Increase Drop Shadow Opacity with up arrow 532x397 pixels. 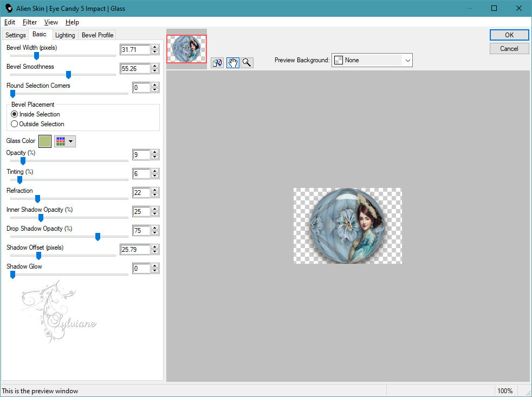click(x=155, y=229)
